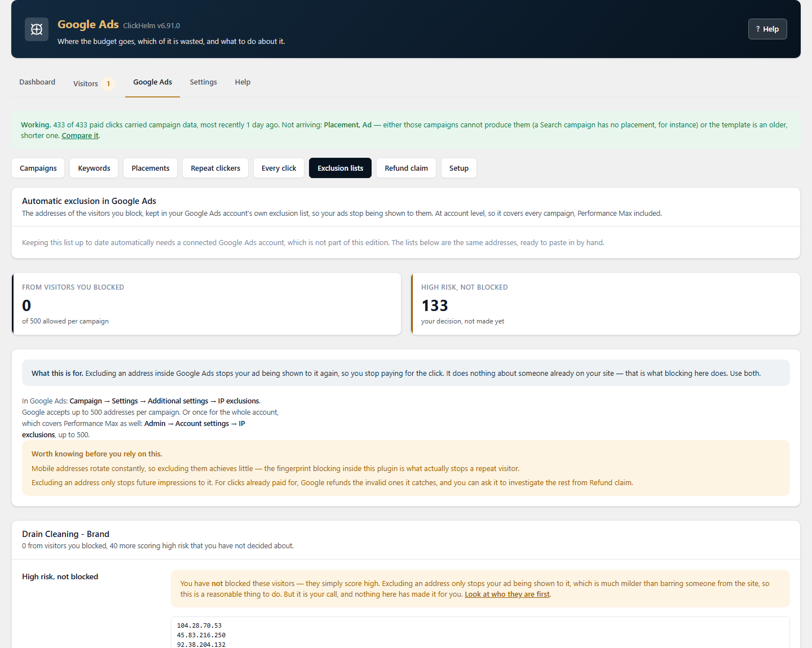This screenshot has width=812, height=648.
Task: Click the 'ClickHelm v6.91.0' version text
Action: point(152,26)
